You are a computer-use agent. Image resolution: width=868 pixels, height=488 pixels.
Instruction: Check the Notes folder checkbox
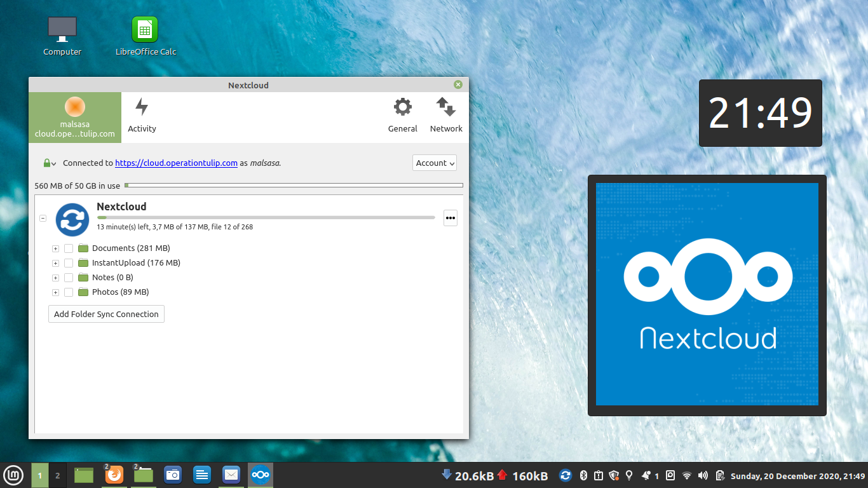coord(69,278)
